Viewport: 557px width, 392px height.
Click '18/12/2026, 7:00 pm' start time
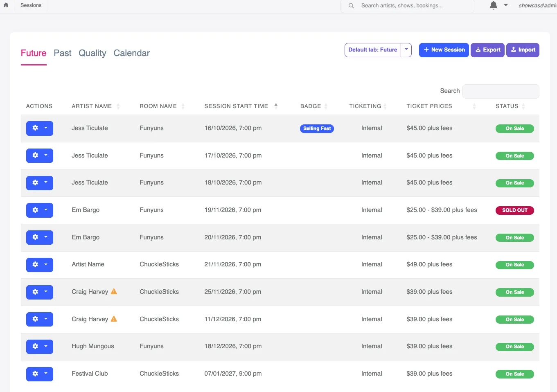[233, 346]
